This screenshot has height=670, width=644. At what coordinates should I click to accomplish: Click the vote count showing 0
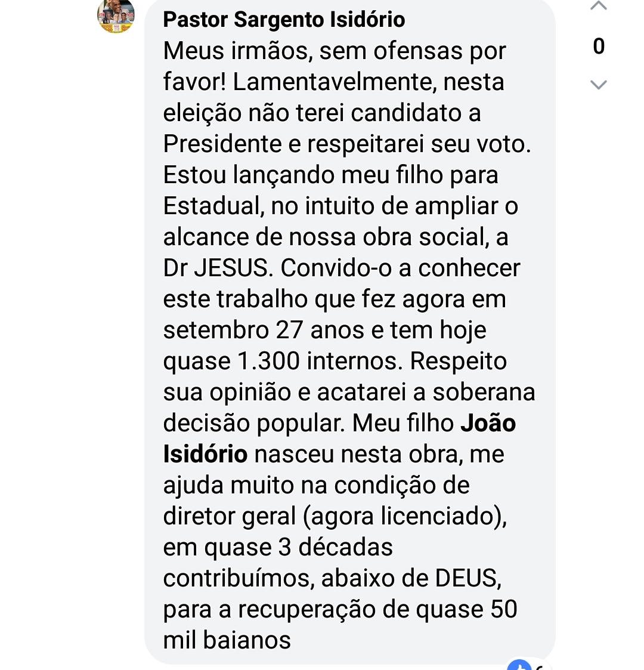point(599,47)
